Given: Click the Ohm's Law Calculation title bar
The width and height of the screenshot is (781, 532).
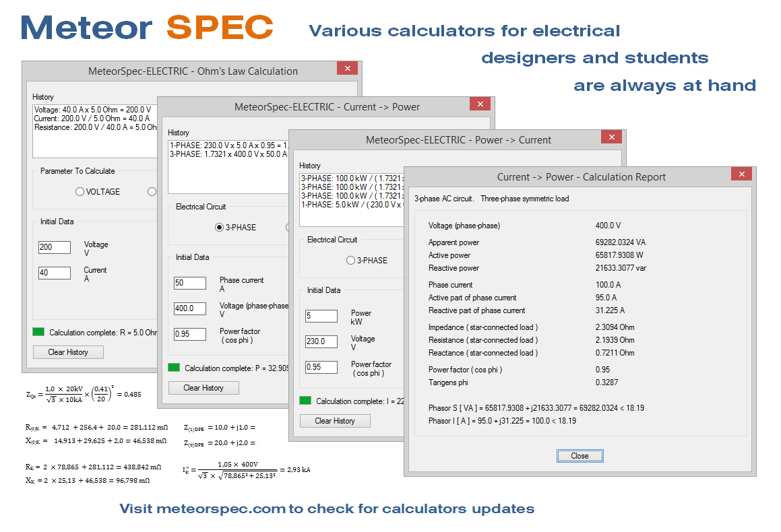Looking at the screenshot, I should click(x=193, y=71).
